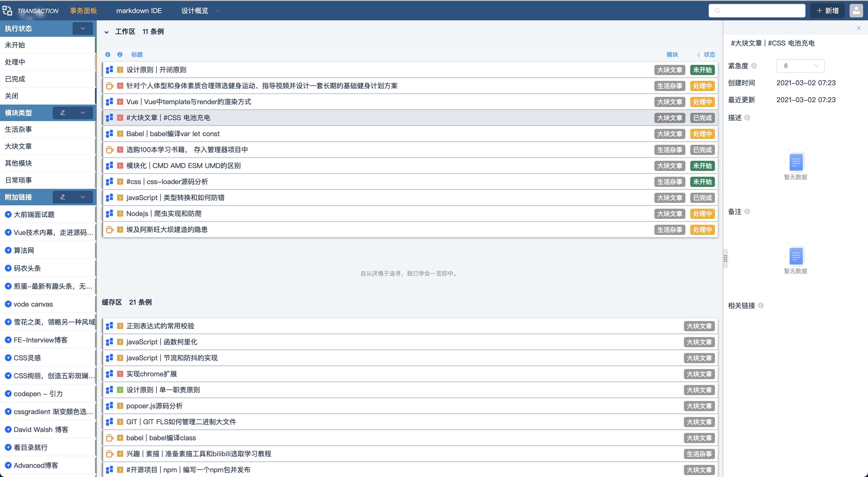The width and height of the screenshot is (868, 477).
Task: Collapse the 执行状态 section dropdown
Action: click(83, 28)
